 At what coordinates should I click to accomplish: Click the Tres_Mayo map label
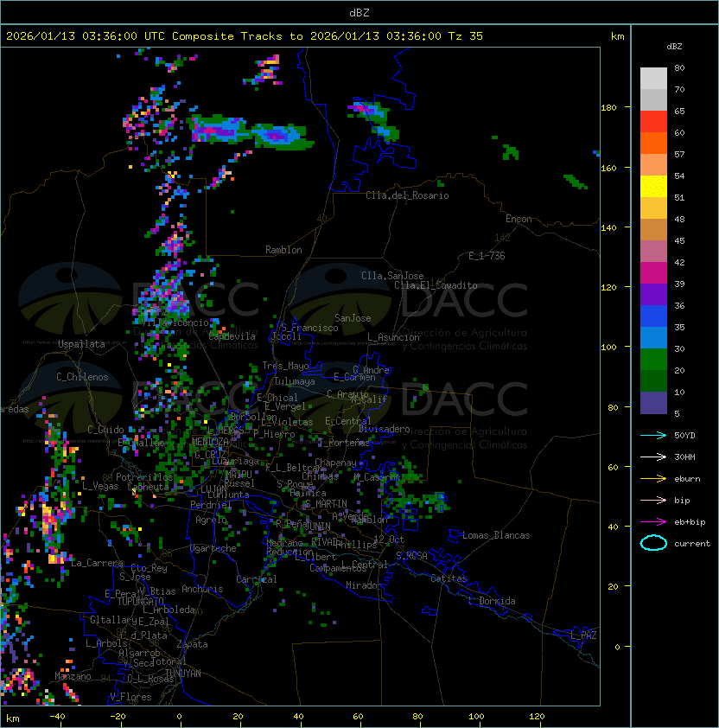click(x=285, y=366)
